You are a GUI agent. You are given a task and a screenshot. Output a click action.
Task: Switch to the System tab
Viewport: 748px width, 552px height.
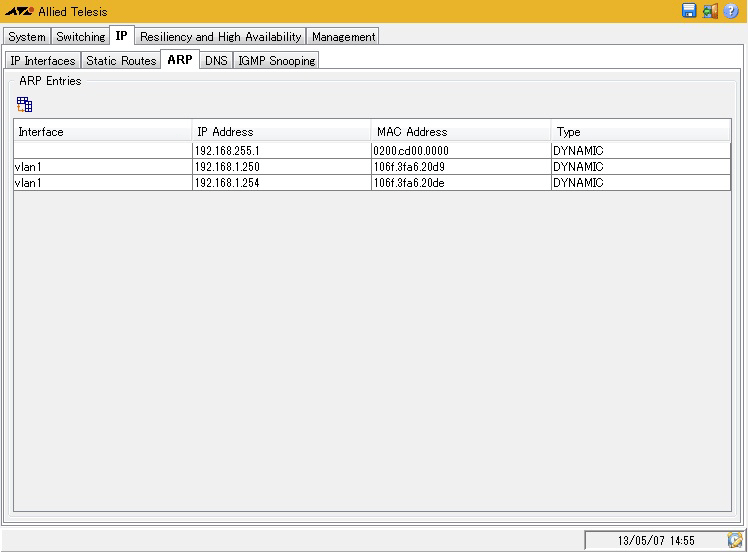coord(27,37)
